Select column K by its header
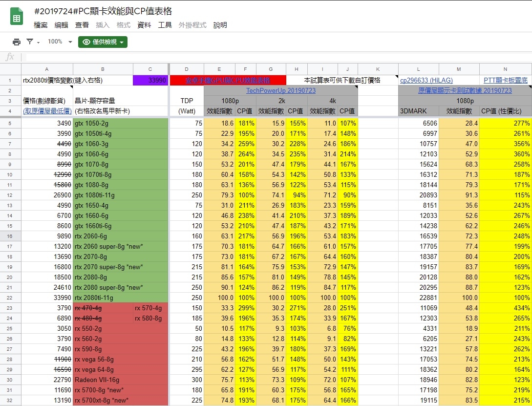The width and height of the screenshot is (532, 406). (x=378, y=69)
